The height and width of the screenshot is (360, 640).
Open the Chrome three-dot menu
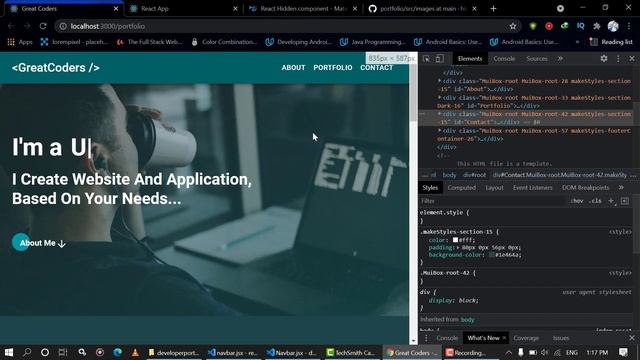(x=629, y=26)
